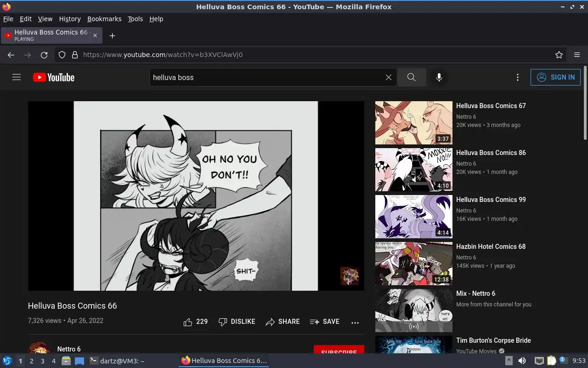Image resolution: width=588 pixels, height=368 pixels.
Task: Click the 12:38 duration video thumbnail
Action: pyautogui.click(x=414, y=264)
